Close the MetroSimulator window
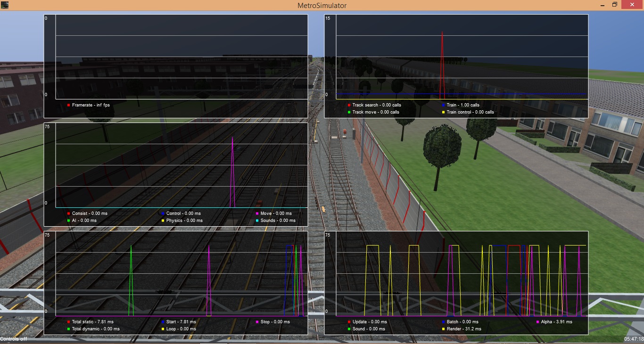This screenshot has height=344, width=644. click(x=632, y=5)
